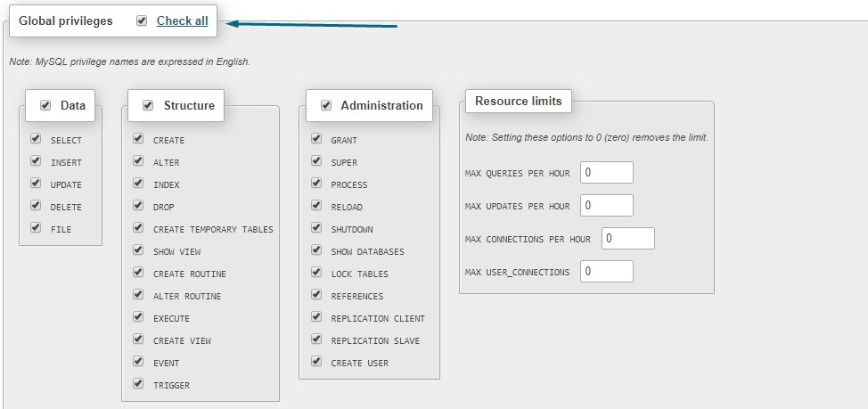
Task: Disable the DROP privilege
Action: tap(138, 205)
